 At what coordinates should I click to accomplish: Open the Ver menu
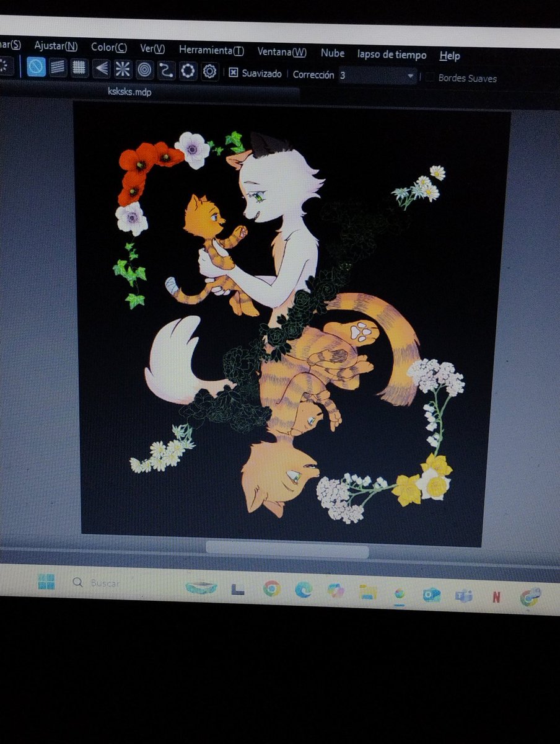click(152, 48)
